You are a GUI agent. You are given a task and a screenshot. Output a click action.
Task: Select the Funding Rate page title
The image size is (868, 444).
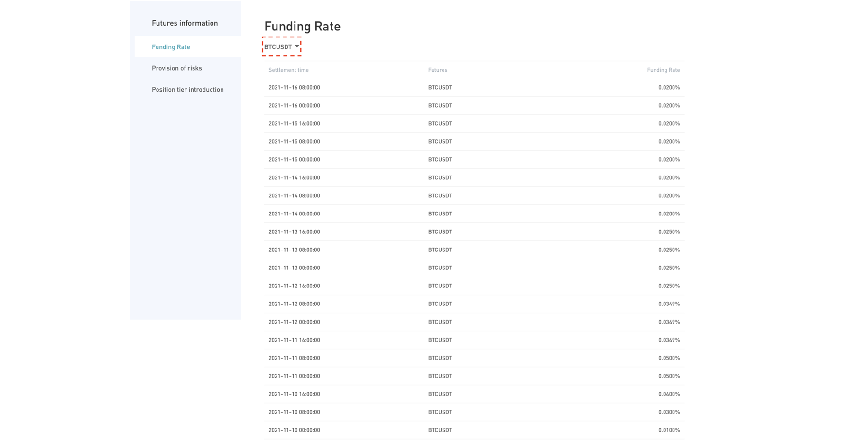[302, 27]
